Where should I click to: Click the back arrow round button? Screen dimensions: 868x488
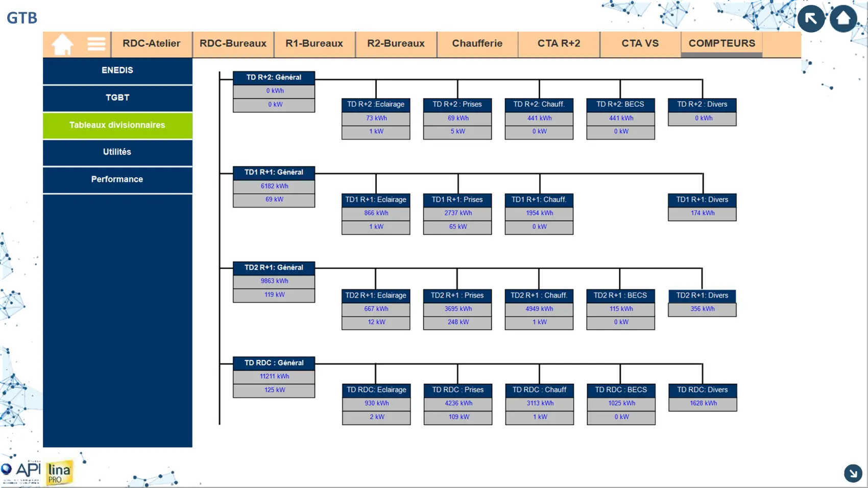click(x=811, y=19)
